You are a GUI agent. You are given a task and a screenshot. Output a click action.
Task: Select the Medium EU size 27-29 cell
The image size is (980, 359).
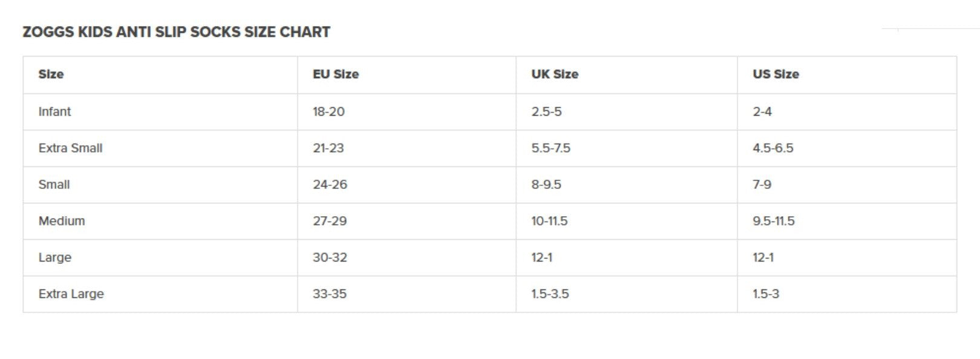click(x=330, y=221)
